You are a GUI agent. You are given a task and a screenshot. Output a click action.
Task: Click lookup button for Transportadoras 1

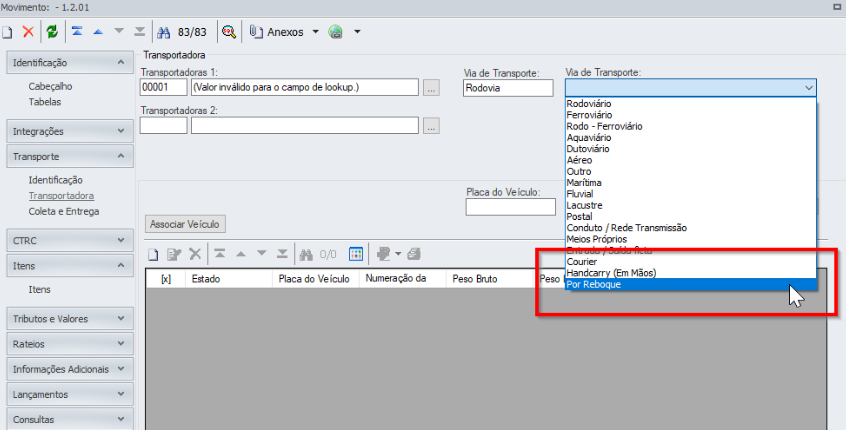[431, 87]
